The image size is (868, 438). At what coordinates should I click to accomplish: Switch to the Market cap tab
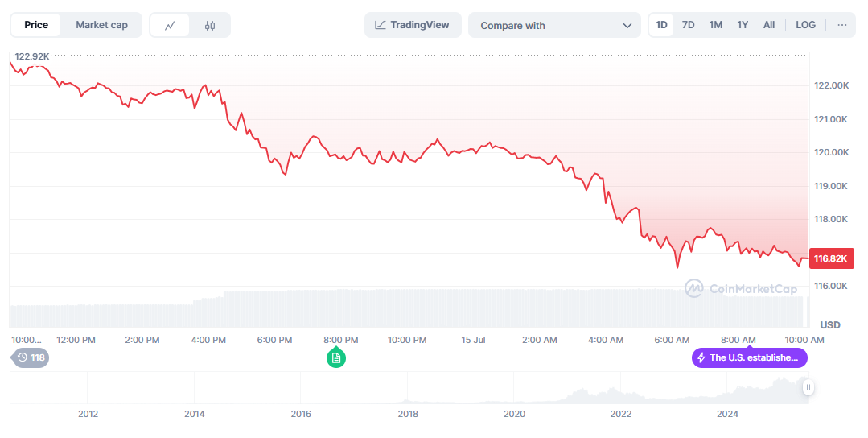pos(101,25)
